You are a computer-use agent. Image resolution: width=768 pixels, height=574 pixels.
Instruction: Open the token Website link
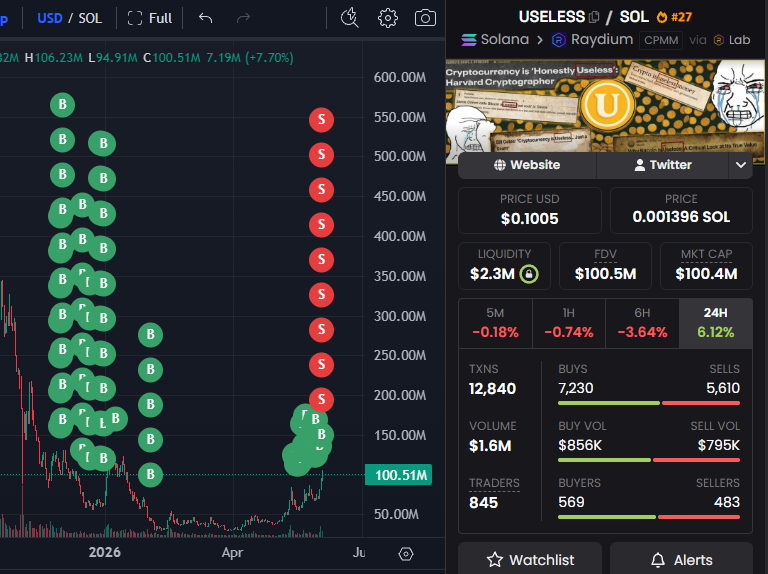pyautogui.click(x=527, y=165)
